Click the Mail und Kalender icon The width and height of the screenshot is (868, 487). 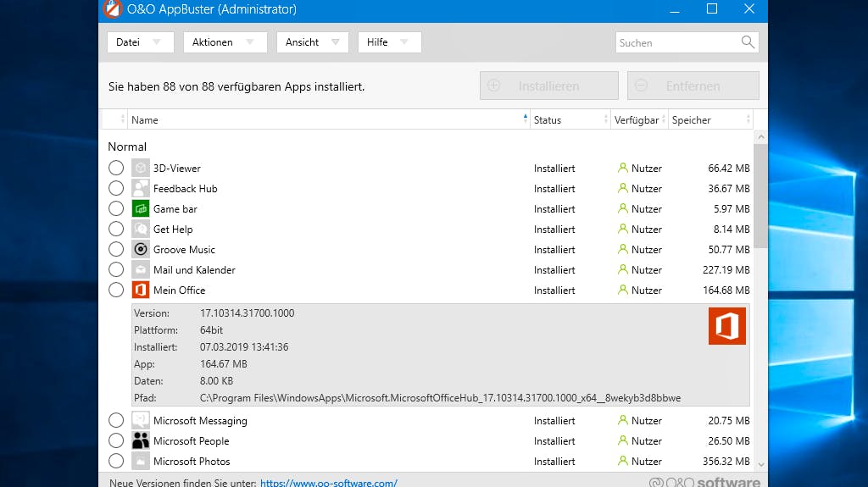click(141, 269)
